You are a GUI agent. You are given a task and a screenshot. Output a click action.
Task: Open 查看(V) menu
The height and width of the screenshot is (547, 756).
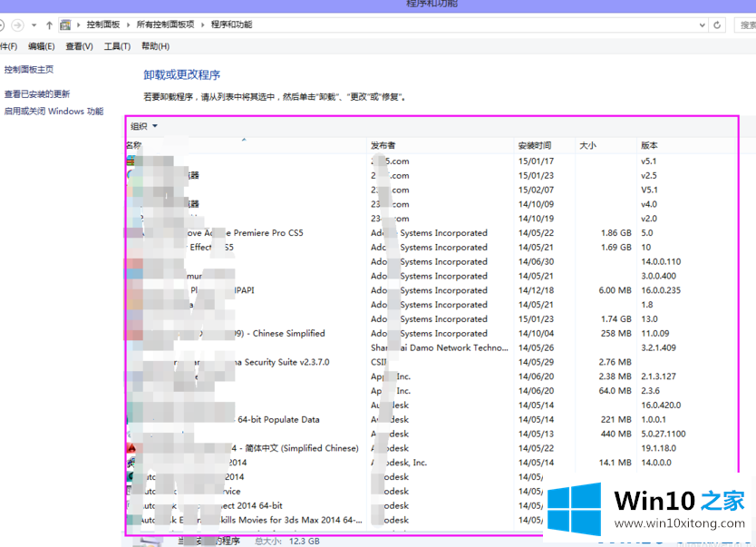pos(79,46)
